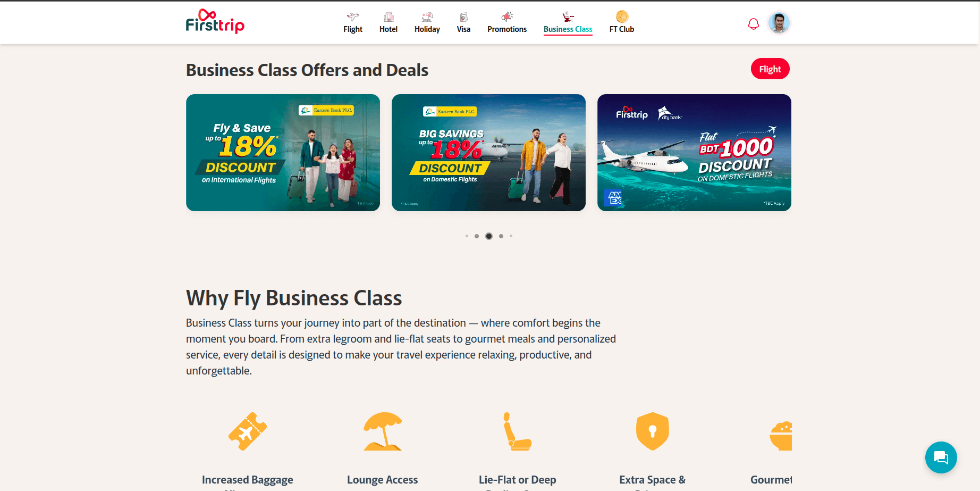Select the Increased Baggage ticket icon

point(248,431)
